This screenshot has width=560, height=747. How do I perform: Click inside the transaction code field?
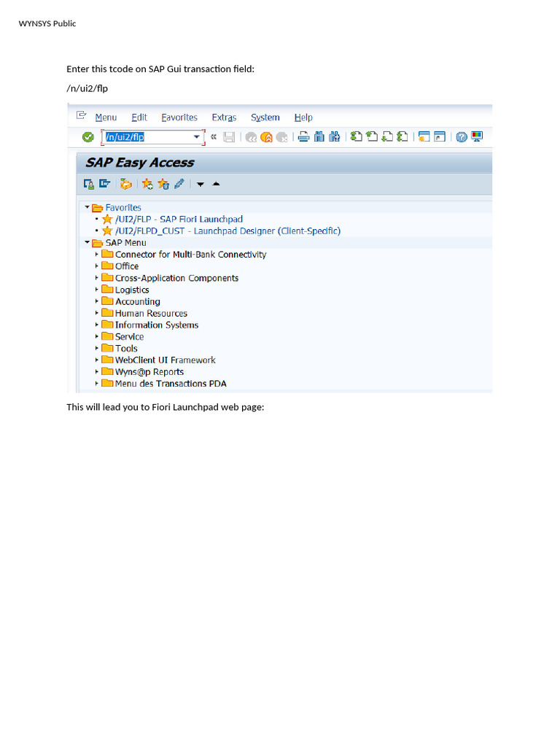[153, 137]
